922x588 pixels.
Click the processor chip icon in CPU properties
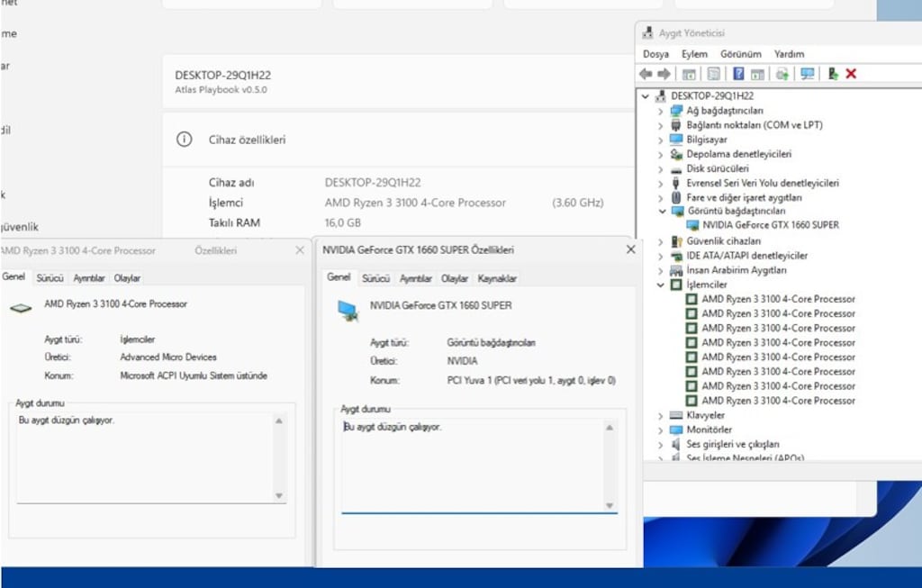[x=21, y=308]
